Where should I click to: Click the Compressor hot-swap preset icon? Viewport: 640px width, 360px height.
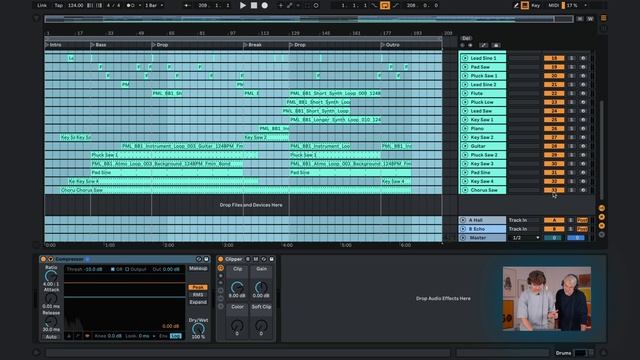(199, 259)
